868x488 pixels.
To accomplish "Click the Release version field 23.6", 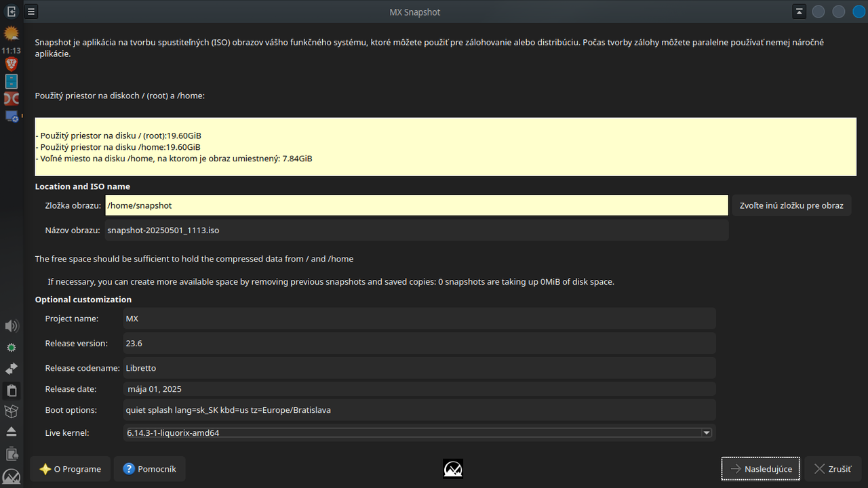I will point(419,344).
